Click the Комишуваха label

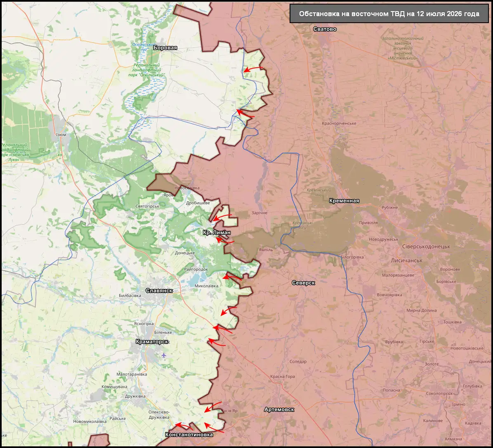coord(114,387)
